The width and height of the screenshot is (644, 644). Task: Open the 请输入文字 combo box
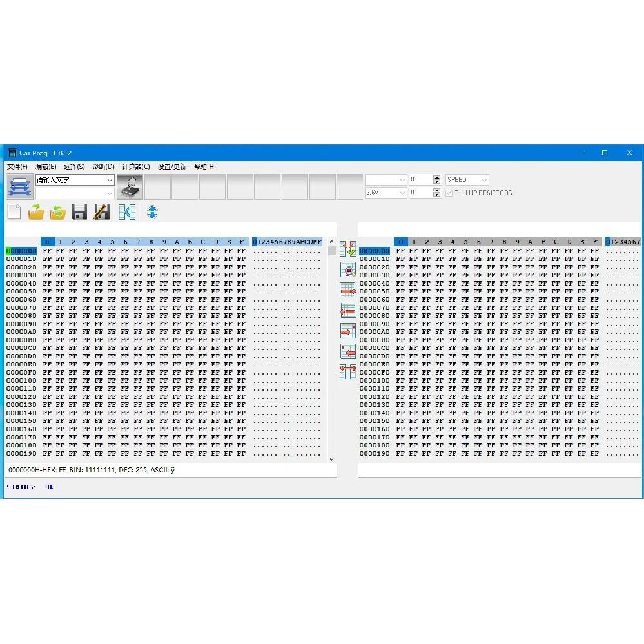(75, 180)
